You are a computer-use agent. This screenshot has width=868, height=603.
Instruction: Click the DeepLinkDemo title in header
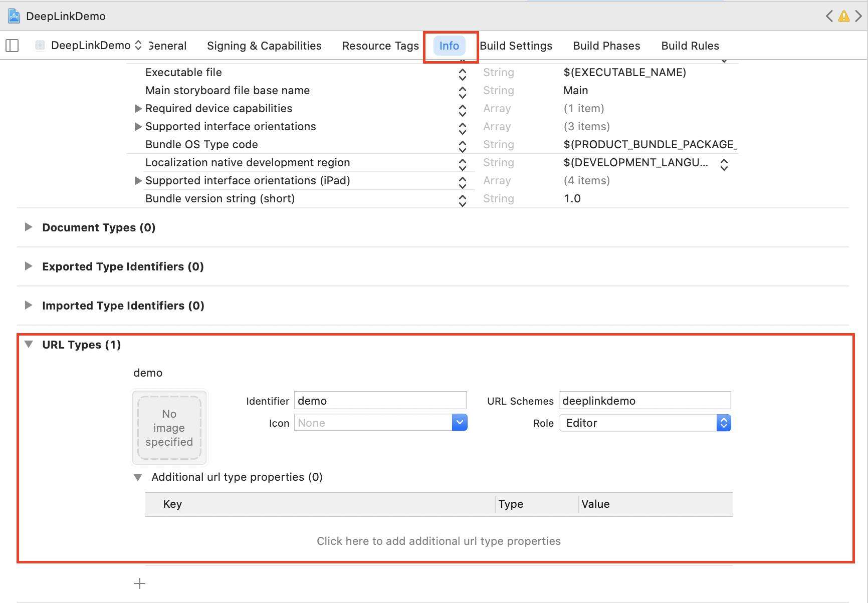(66, 16)
